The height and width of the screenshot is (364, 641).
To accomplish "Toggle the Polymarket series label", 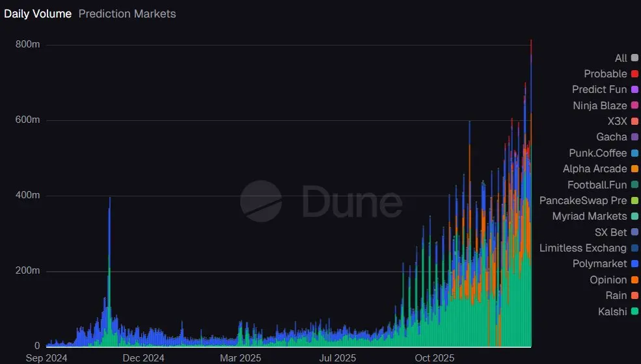I will click(600, 264).
